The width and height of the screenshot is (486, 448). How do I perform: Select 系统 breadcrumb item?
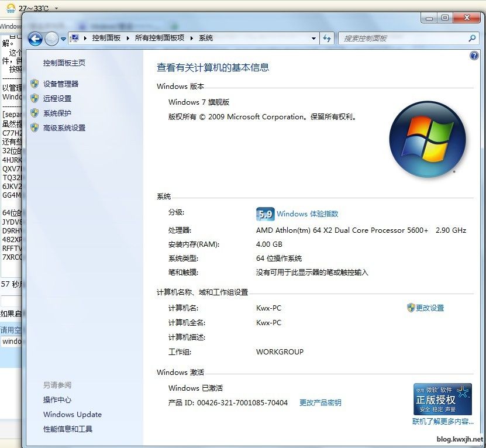tap(206, 38)
